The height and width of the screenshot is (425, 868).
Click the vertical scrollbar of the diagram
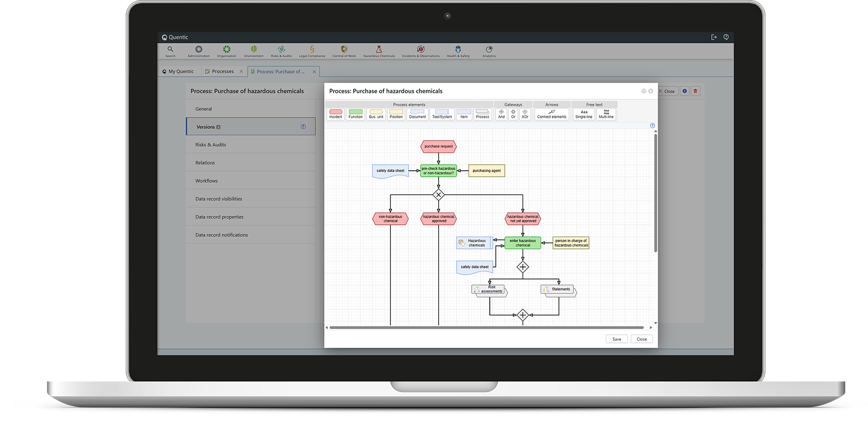[655, 192]
